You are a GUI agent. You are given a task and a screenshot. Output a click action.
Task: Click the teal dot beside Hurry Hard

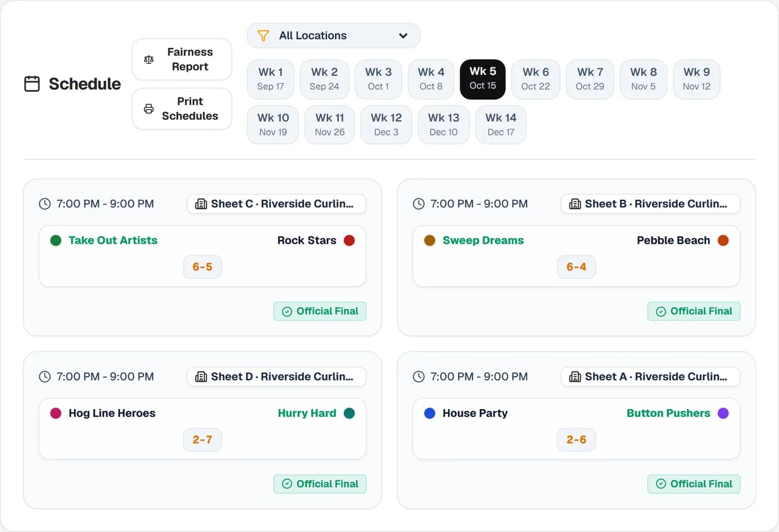tap(349, 413)
